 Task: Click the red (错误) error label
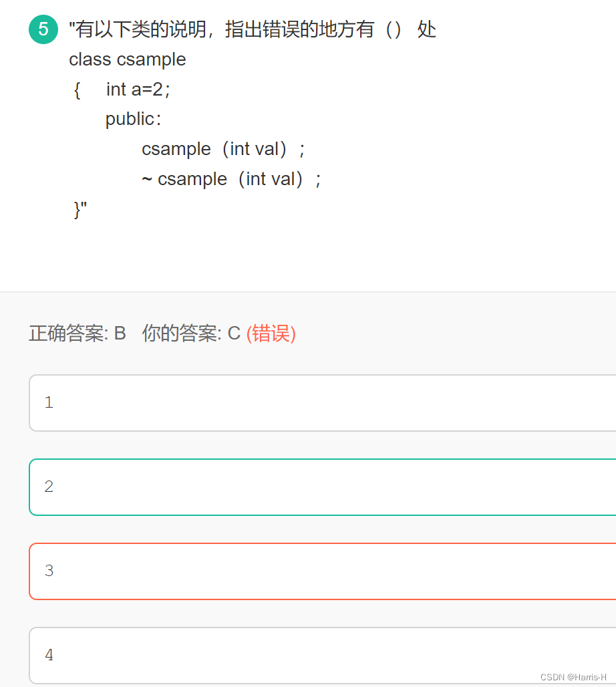click(271, 333)
